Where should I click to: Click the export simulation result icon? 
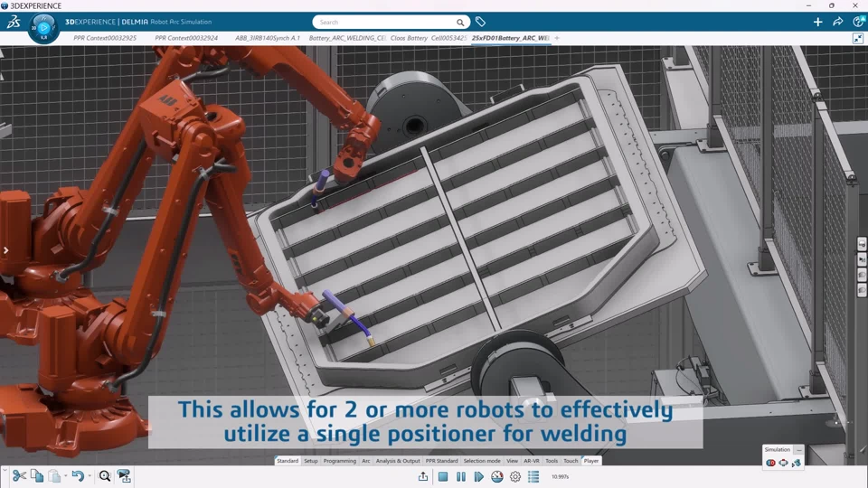[423, 476]
